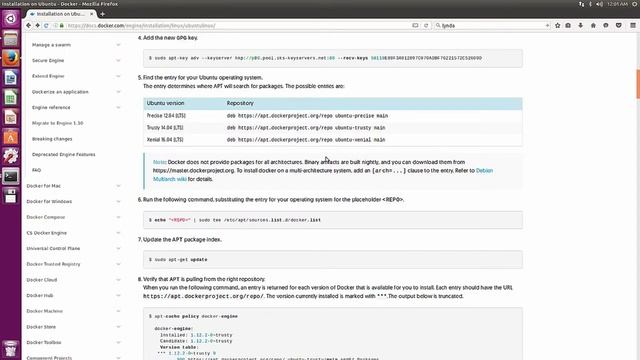Click the docs.docker.com address bar
This screenshot has width=640, height=360.
pos(237,25)
